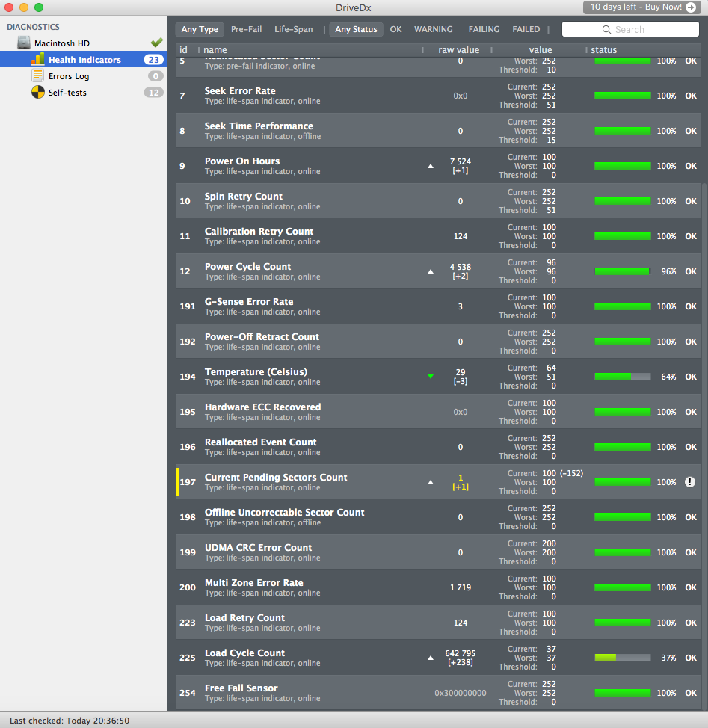Select Load Retry Count row
The image size is (708, 728).
tap(438, 623)
